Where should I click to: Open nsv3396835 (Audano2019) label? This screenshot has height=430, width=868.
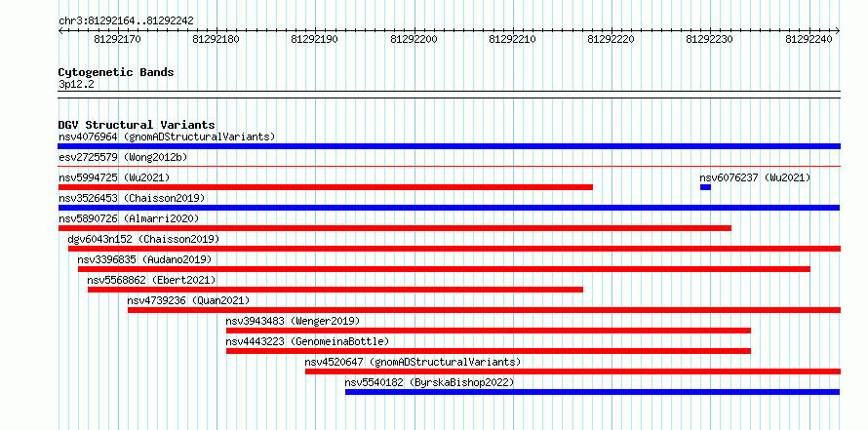[x=144, y=259]
